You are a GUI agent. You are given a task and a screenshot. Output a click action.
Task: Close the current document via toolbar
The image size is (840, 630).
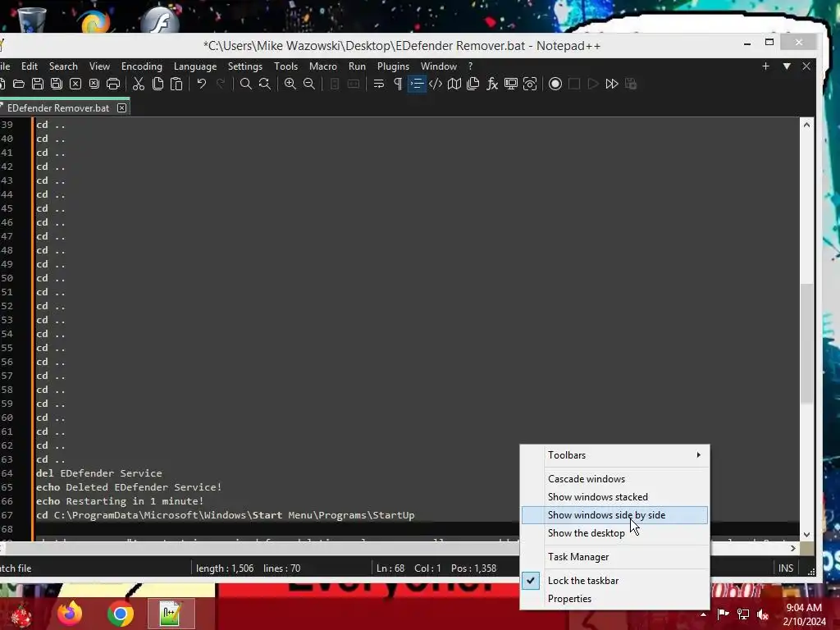tap(75, 84)
